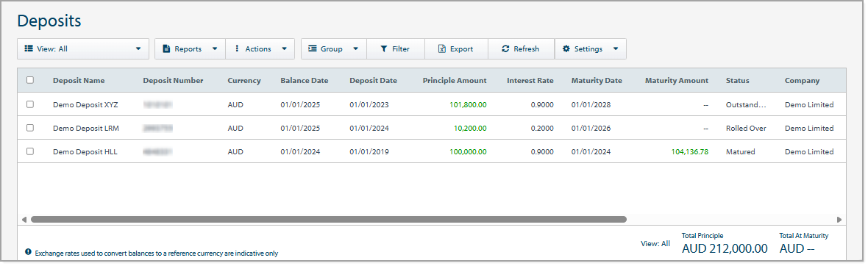
Task: Sort by Deposit Date column header
Action: 373,80
